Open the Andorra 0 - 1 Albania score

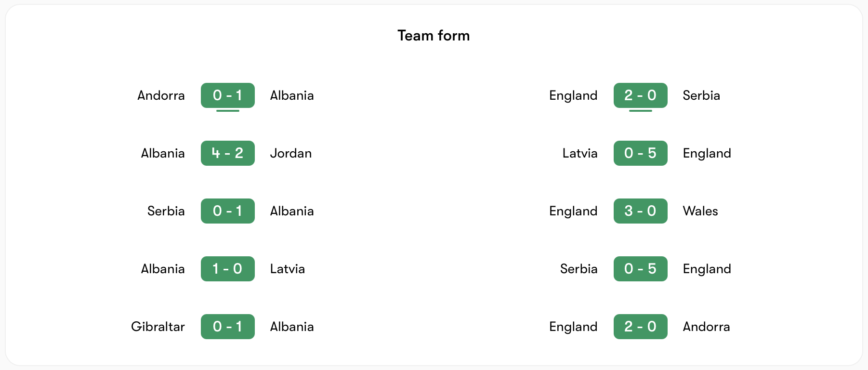227,95
